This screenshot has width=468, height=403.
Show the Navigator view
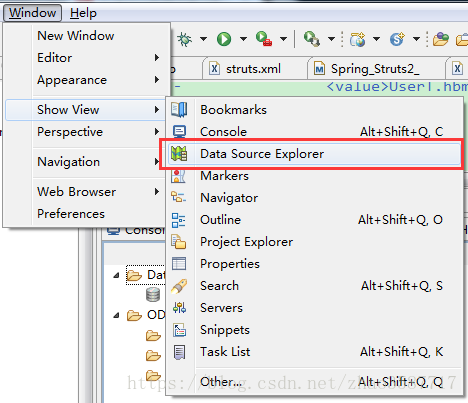314,198
